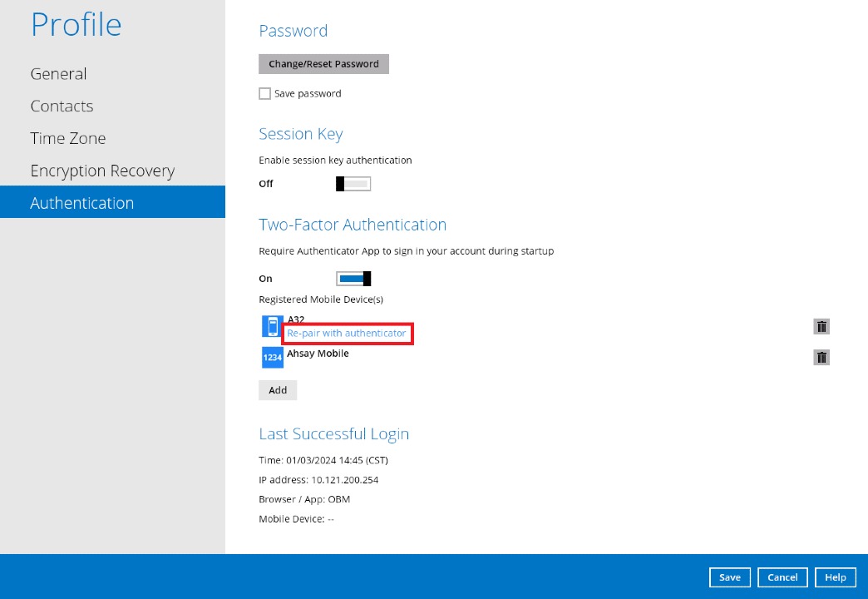Go to the Contacts section
868x599 pixels.
(62, 106)
